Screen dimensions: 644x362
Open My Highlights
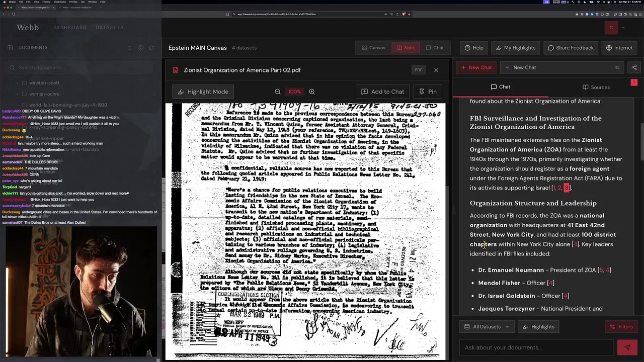[x=515, y=48]
